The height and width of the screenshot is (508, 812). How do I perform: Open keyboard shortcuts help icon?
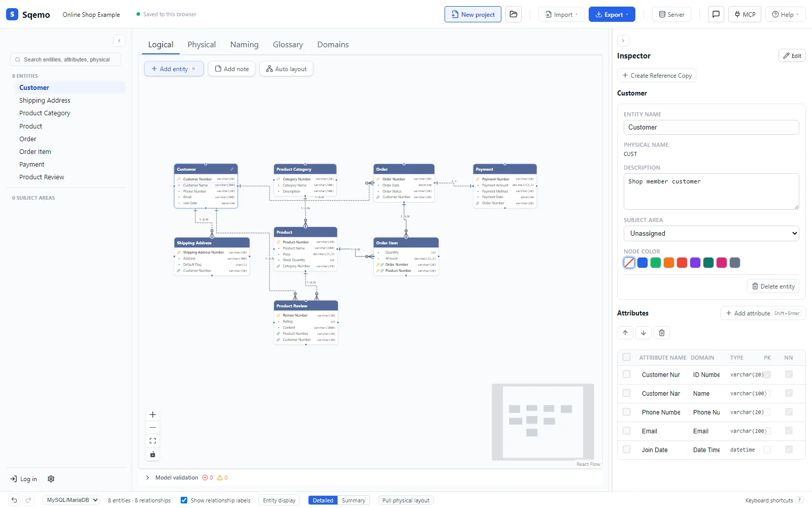(x=799, y=500)
